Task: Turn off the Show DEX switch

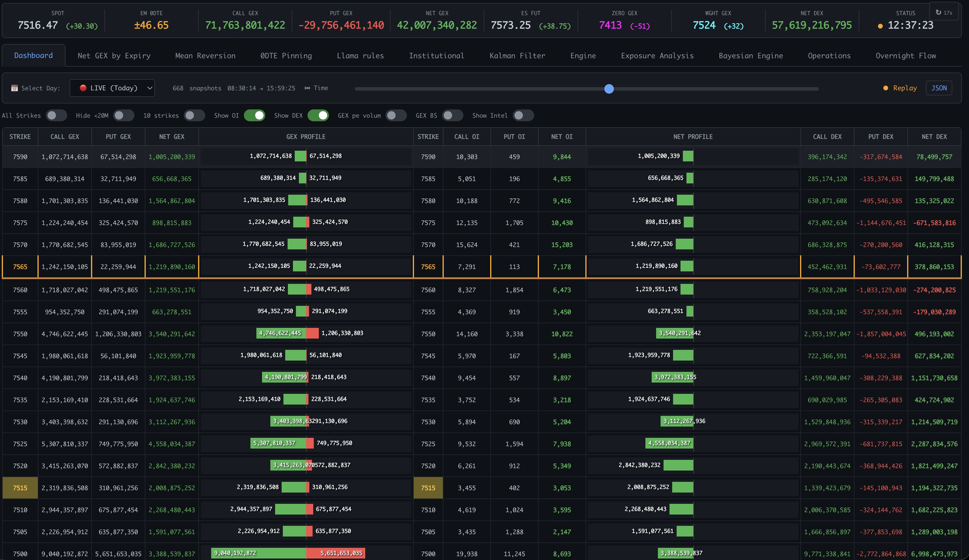Action: coord(318,115)
